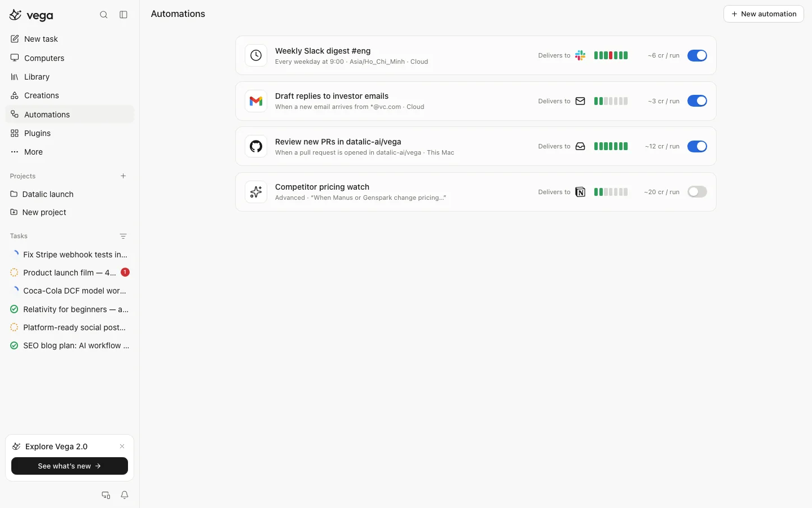
Task: View run history bars for Review new PRs
Action: click(x=611, y=146)
